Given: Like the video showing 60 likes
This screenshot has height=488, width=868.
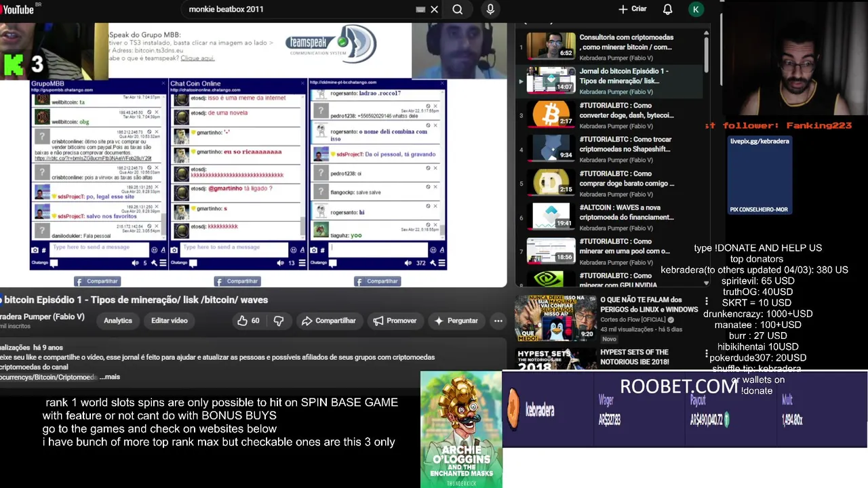Looking at the screenshot, I should (x=248, y=321).
